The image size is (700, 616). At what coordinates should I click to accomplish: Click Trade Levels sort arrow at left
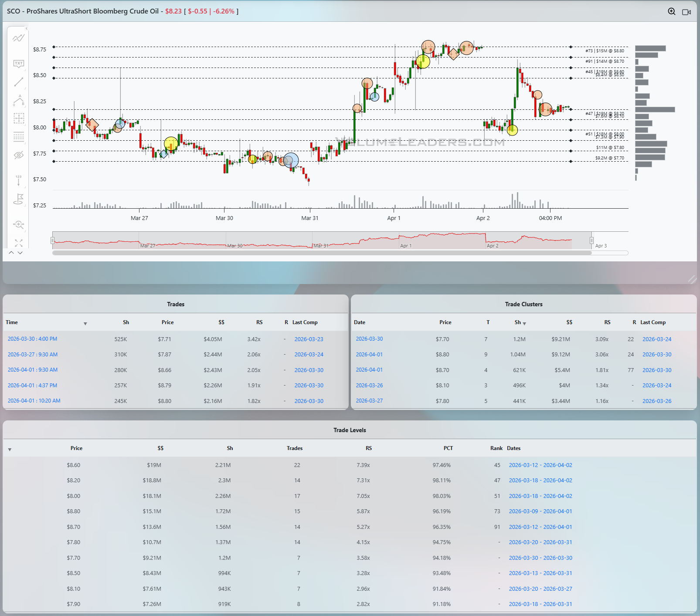point(10,450)
